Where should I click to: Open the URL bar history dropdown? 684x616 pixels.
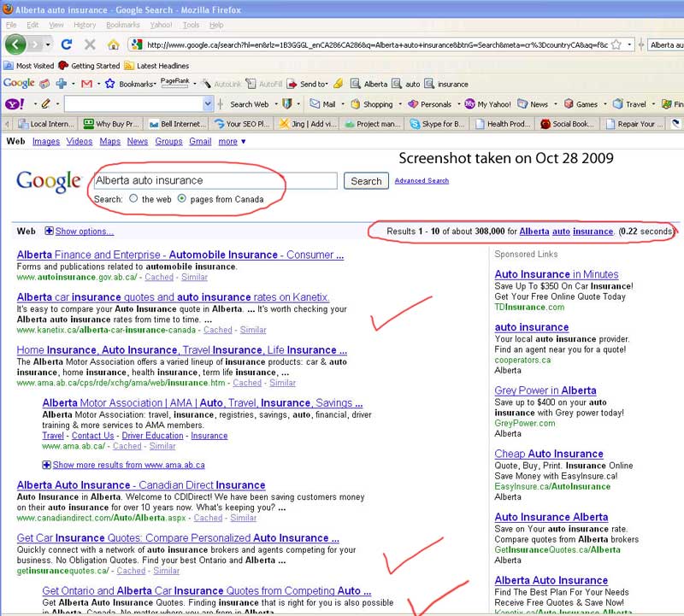[629, 44]
